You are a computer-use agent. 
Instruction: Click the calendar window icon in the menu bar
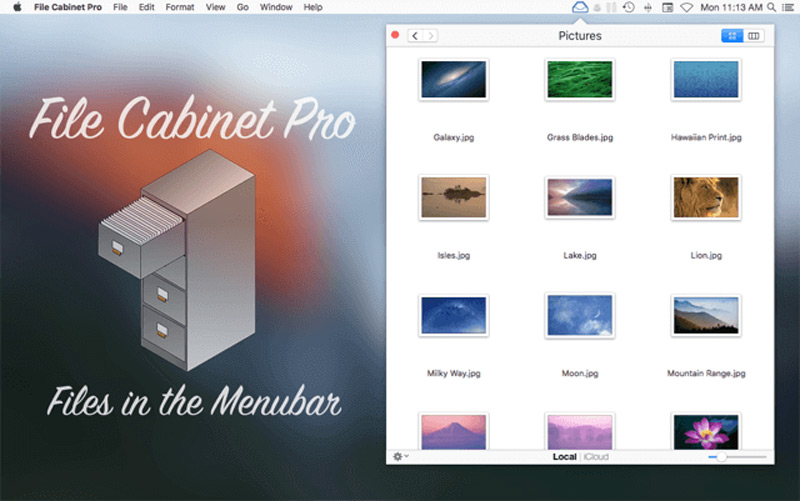667,7
